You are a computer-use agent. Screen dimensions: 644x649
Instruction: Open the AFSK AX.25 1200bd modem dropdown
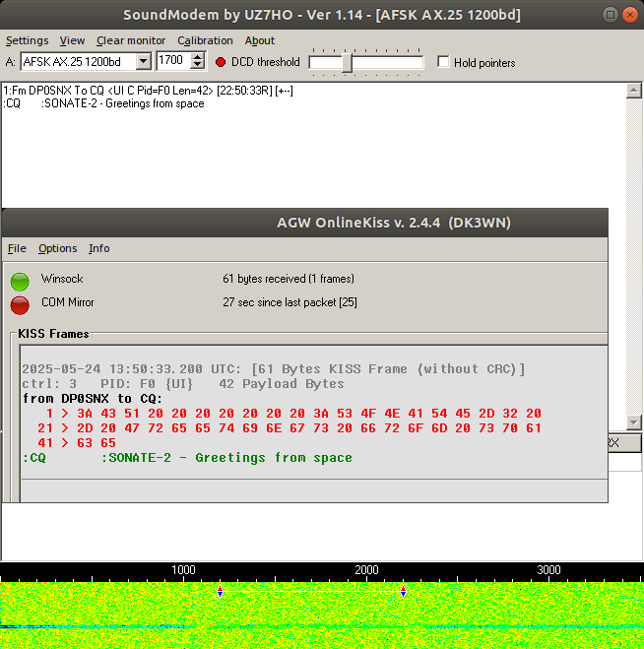tap(143, 61)
